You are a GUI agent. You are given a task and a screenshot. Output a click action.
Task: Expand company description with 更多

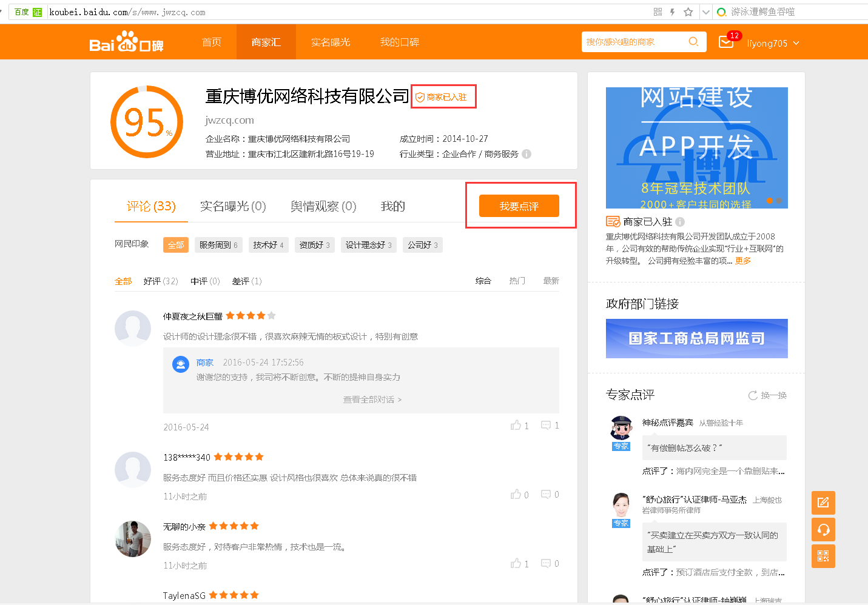coord(743,261)
